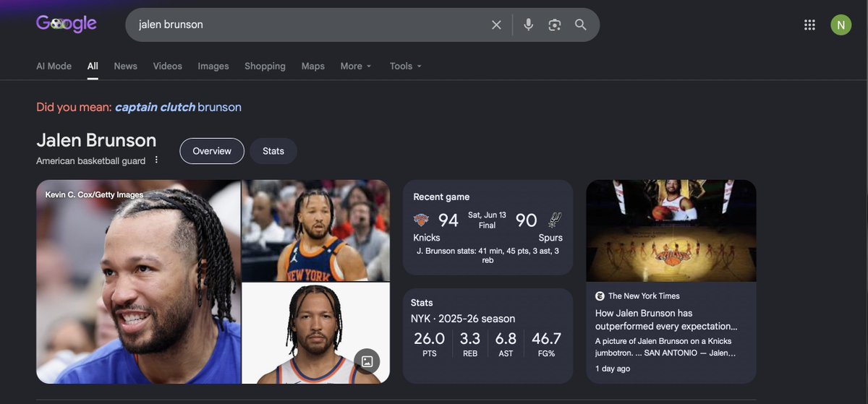Click the NYK 2025-26 season label
Screen dimensions: 868x404
click(463, 319)
